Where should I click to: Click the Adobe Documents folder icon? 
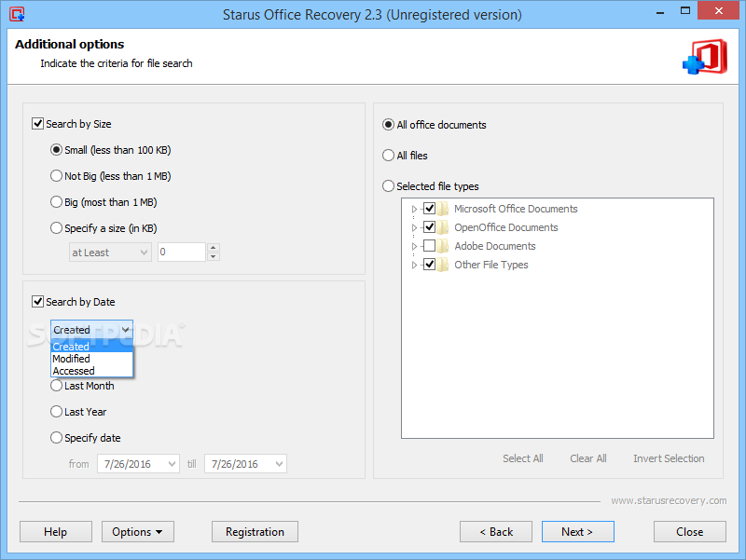[442, 246]
